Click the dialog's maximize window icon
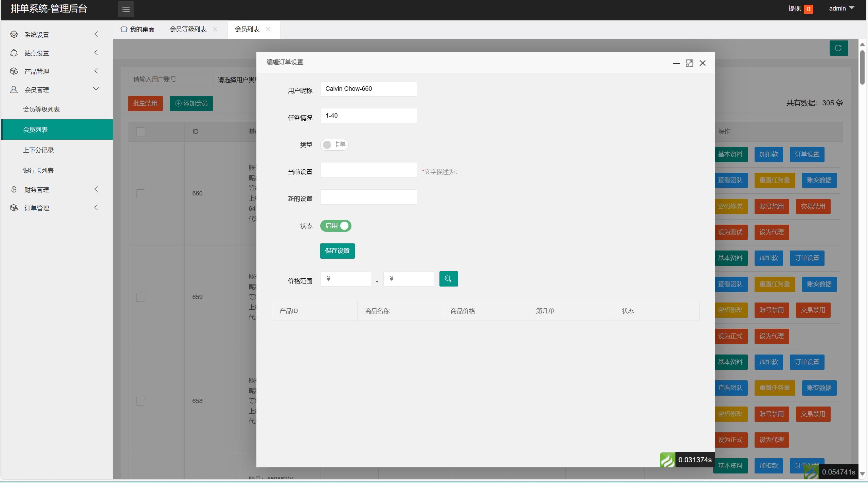The width and height of the screenshot is (868, 483). [689, 63]
